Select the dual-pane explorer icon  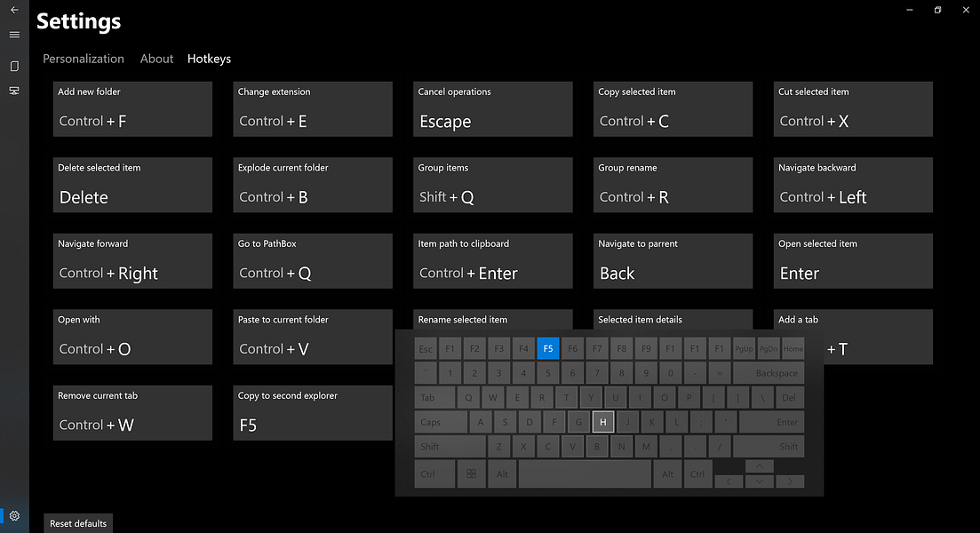(14, 91)
